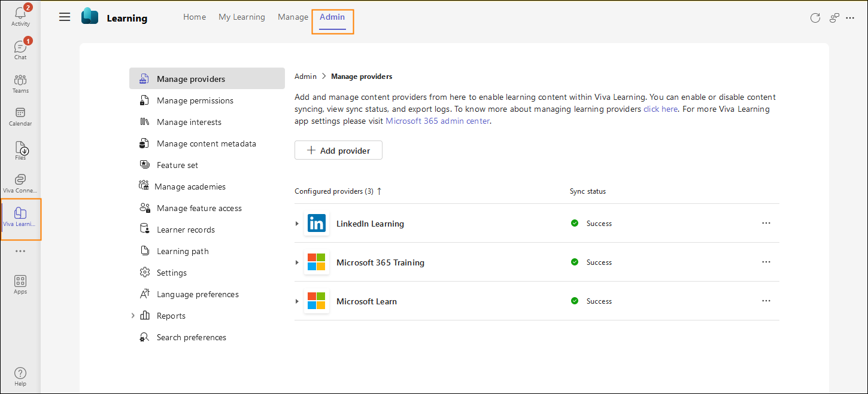Open Help in the left rail
This screenshot has height=394, width=868.
point(20,376)
